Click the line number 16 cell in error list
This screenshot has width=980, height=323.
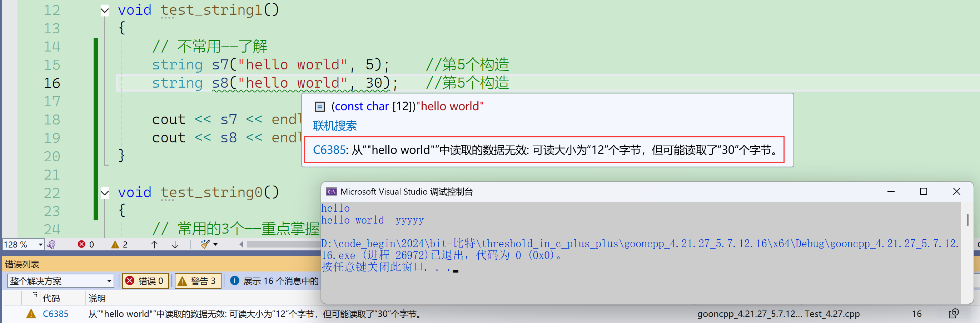[916, 314]
